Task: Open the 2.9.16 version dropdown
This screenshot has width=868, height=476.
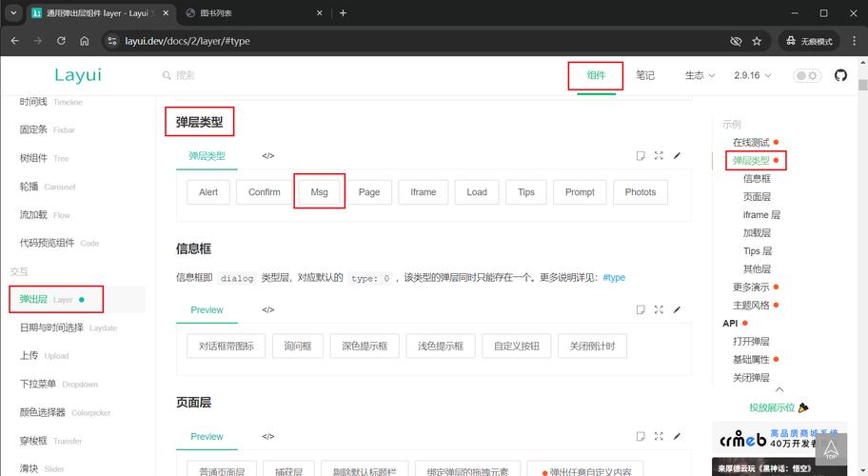Action: (752, 75)
